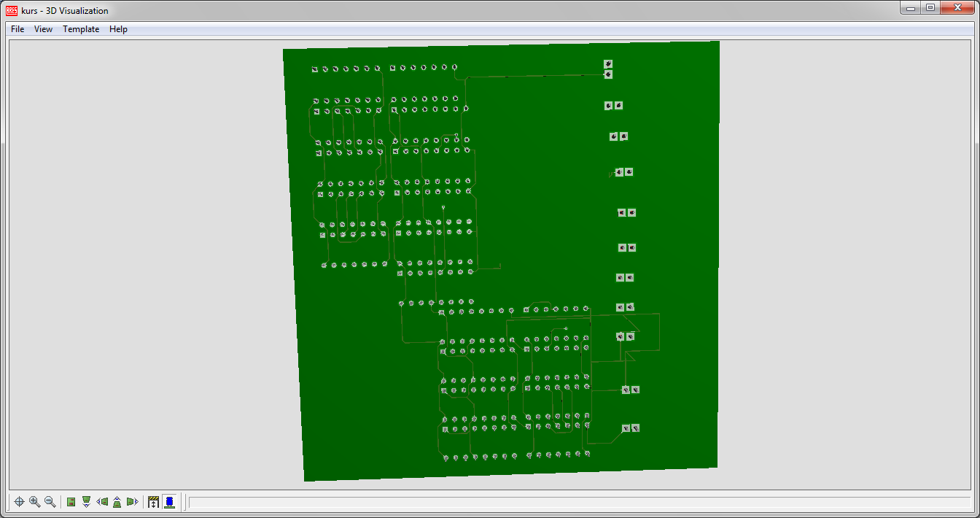Click the navigate crosshair icon
Screen dimensions: 980x518
pos(20,502)
